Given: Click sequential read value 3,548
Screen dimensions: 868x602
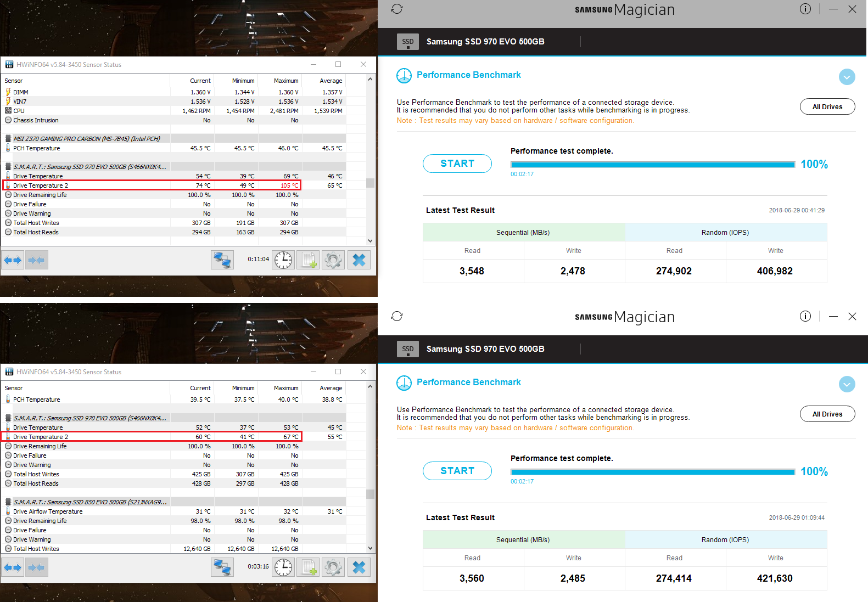Looking at the screenshot, I should click(x=472, y=271).
